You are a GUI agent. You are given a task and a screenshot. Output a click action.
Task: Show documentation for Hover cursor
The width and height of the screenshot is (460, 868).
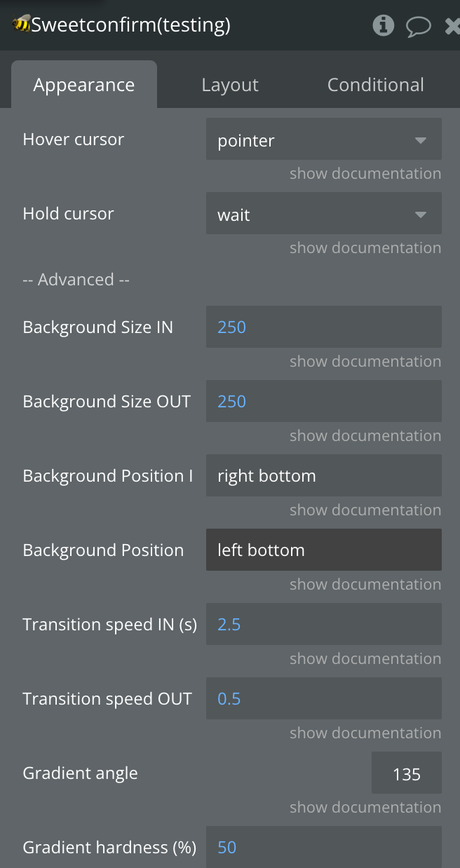tap(365, 173)
